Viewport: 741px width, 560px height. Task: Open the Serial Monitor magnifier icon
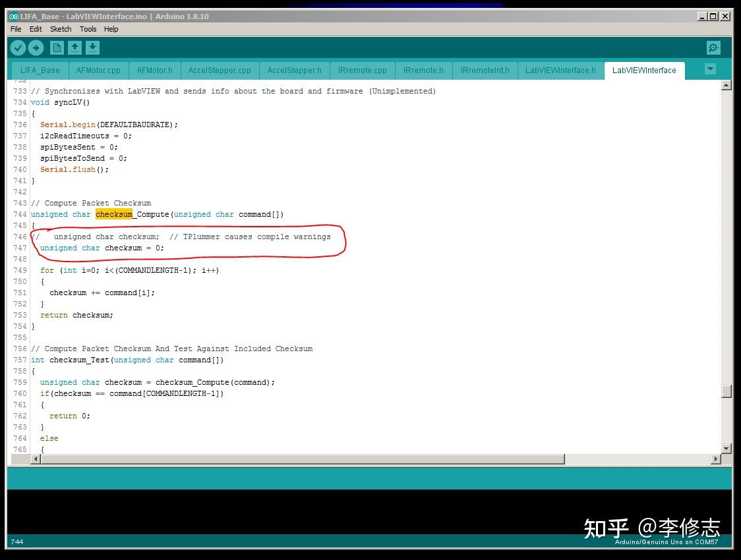713,47
